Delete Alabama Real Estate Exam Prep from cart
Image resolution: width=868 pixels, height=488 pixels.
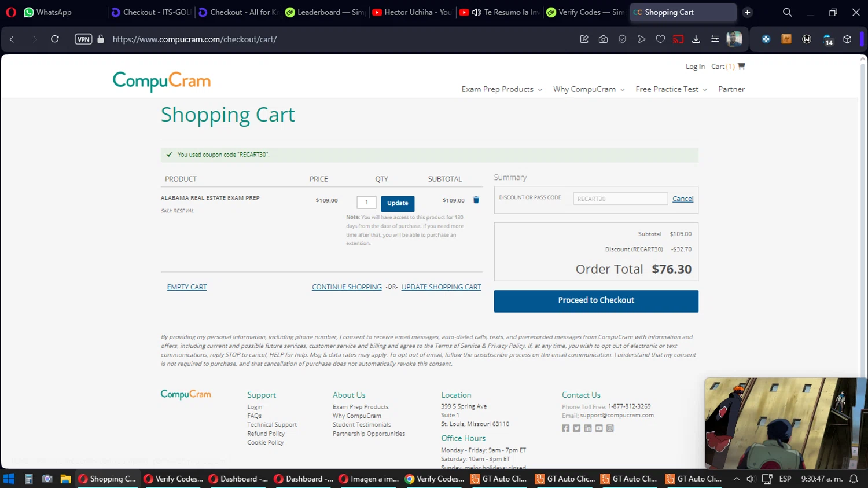pos(476,200)
